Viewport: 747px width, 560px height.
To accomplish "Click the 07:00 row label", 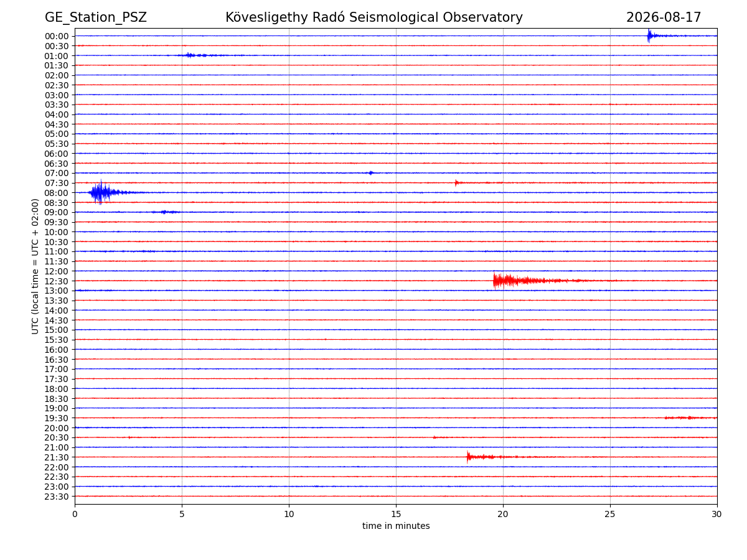I will [57, 173].
